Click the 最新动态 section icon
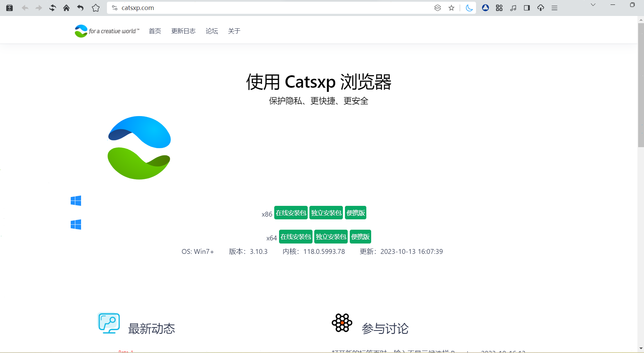Image resolution: width=644 pixels, height=353 pixels. [x=109, y=323]
